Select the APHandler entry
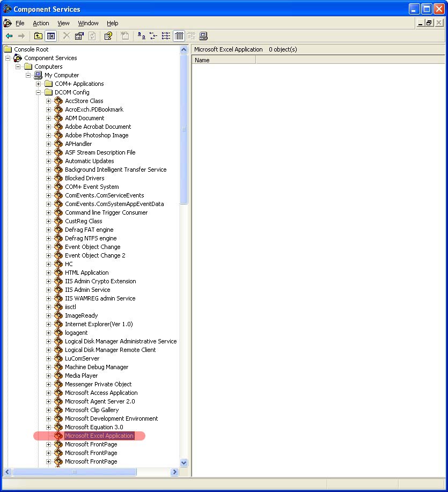Image resolution: width=448 pixels, height=492 pixels. pyautogui.click(x=78, y=144)
